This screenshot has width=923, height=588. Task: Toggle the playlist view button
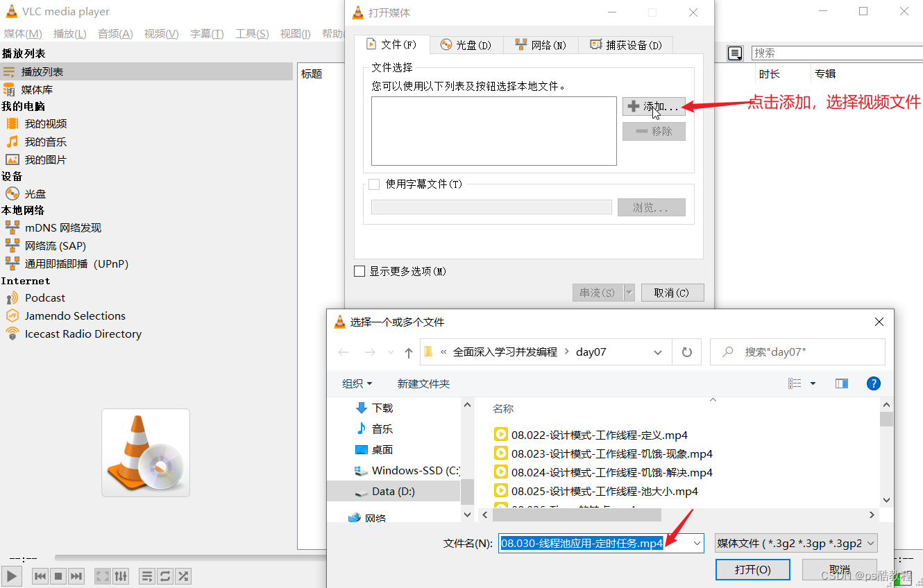click(x=147, y=576)
